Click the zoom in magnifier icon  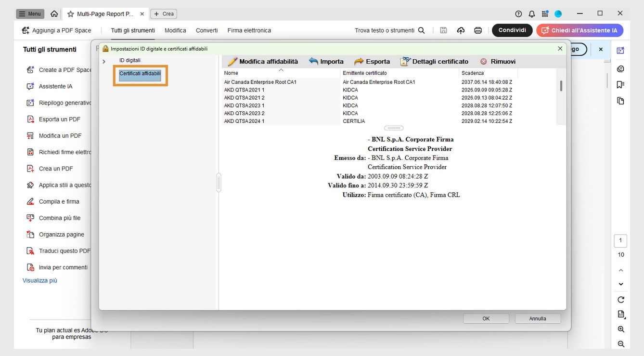click(621, 330)
